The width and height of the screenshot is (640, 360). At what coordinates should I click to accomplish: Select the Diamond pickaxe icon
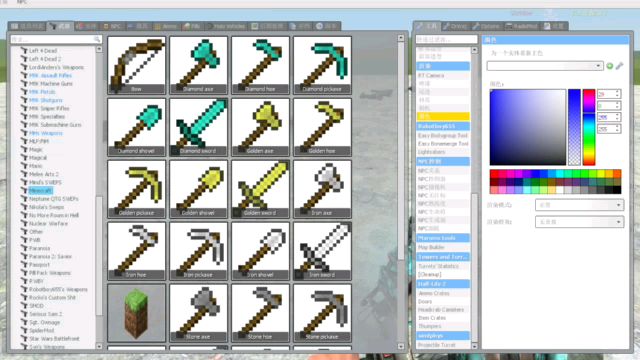(322, 65)
